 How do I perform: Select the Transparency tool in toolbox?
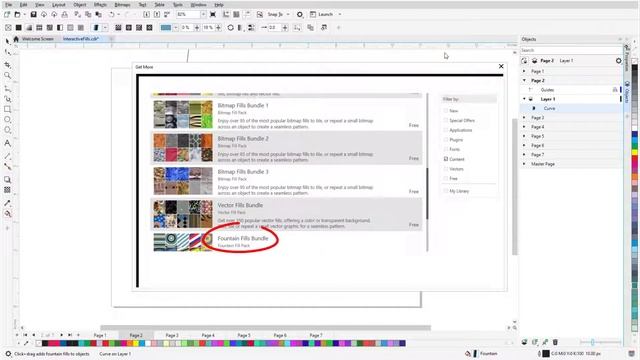(7, 190)
